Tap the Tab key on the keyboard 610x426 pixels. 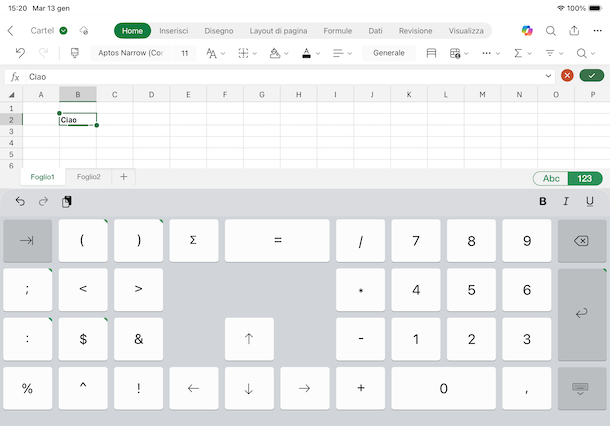[28, 241]
